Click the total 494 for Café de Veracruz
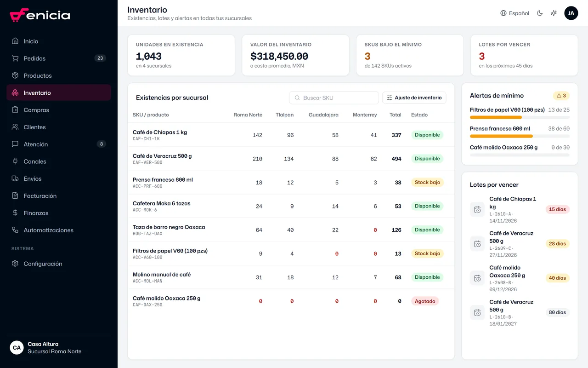588x368 pixels. 396,159
